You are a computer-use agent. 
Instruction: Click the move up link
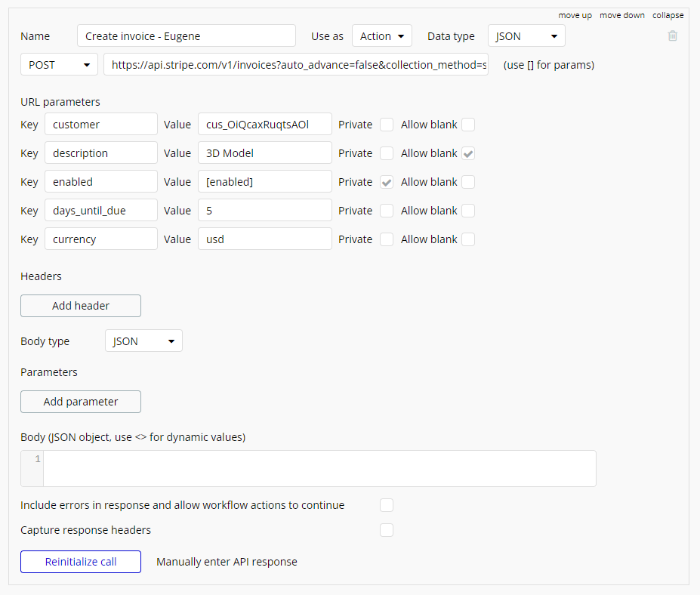[x=575, y=15]
